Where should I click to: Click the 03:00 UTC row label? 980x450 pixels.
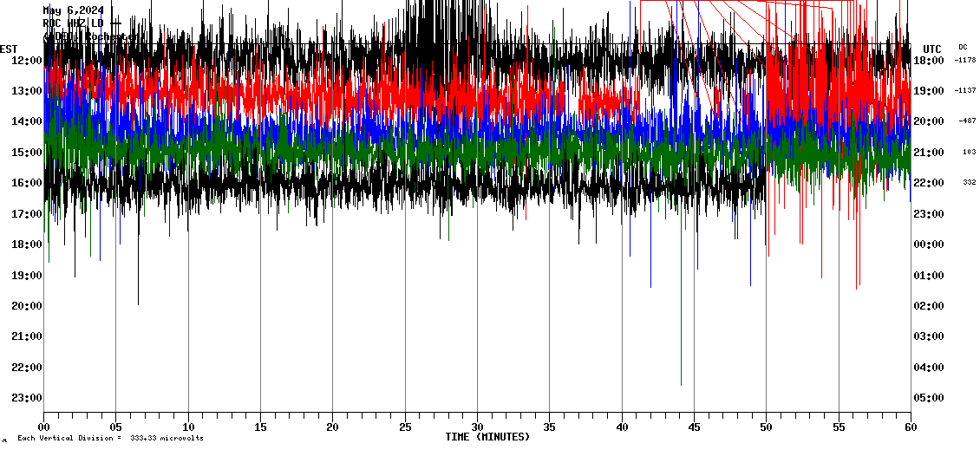[x=929, y=336]
